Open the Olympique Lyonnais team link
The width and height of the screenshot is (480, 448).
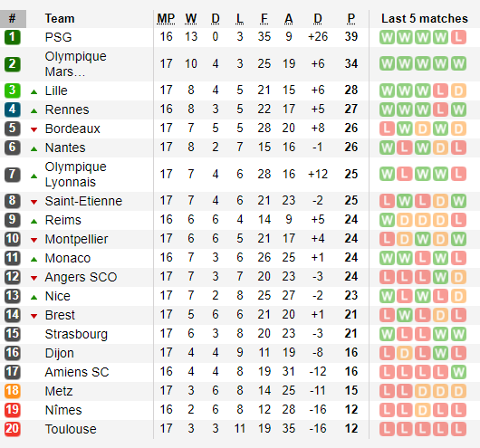point(75,175)
